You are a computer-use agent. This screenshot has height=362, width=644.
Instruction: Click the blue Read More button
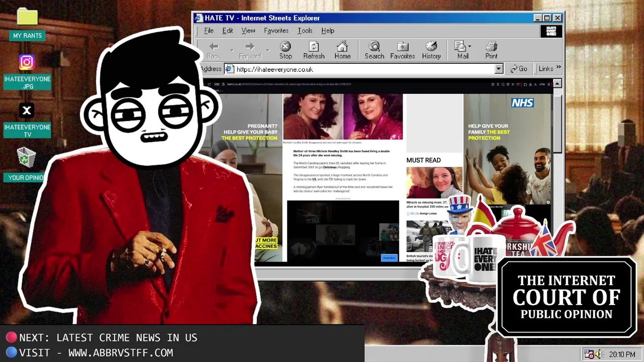pyautogui.click(x=389, y=258)
